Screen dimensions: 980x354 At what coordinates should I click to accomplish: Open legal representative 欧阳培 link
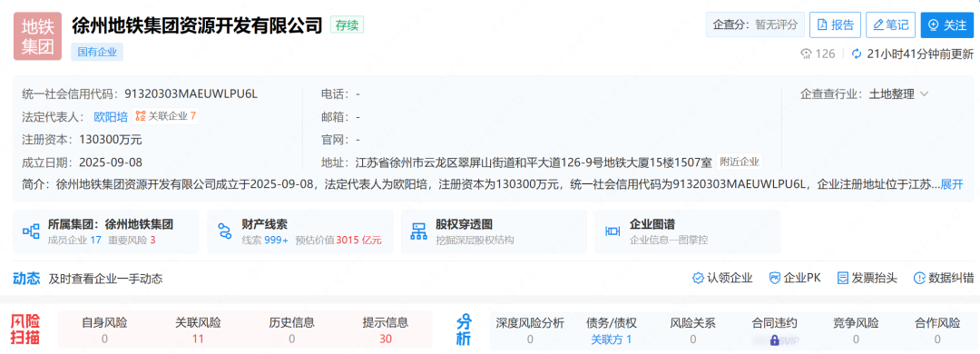click(x=111, y=116)
